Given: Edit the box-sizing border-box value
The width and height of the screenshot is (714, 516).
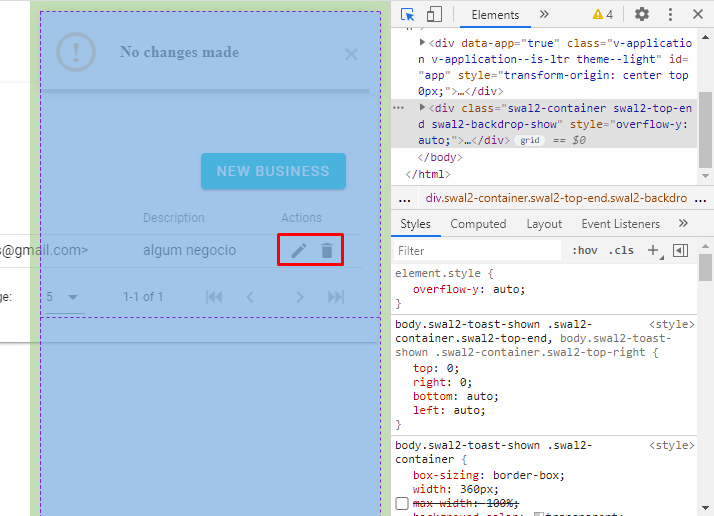Looking at the screenshot, I should pyautogui.click(x=526, y=475).
